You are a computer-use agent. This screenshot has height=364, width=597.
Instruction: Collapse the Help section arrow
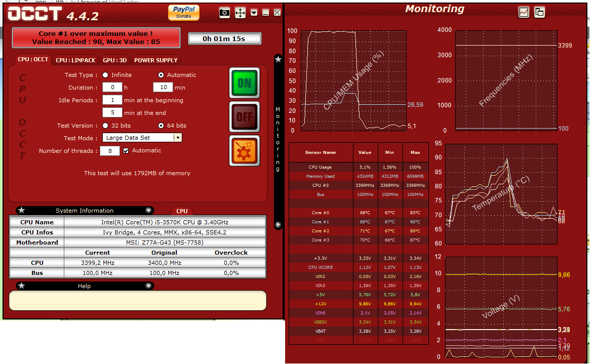tap(148, 286)
